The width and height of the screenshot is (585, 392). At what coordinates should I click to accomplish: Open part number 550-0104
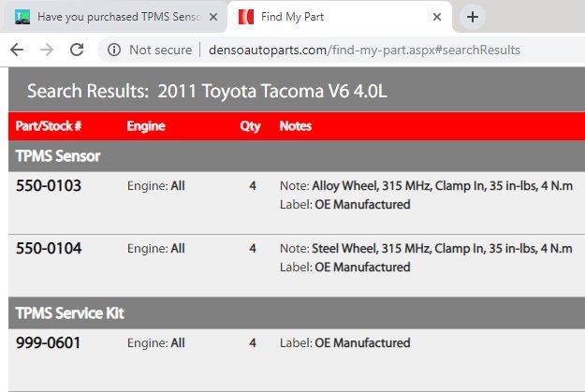click(x=49, y=249)
